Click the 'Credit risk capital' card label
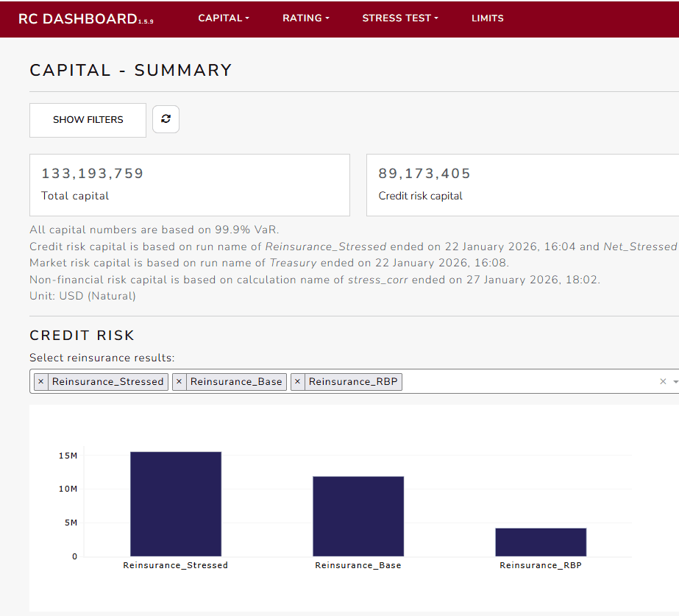679x616 pixels. pyautogui.click(x=421, y=196)
